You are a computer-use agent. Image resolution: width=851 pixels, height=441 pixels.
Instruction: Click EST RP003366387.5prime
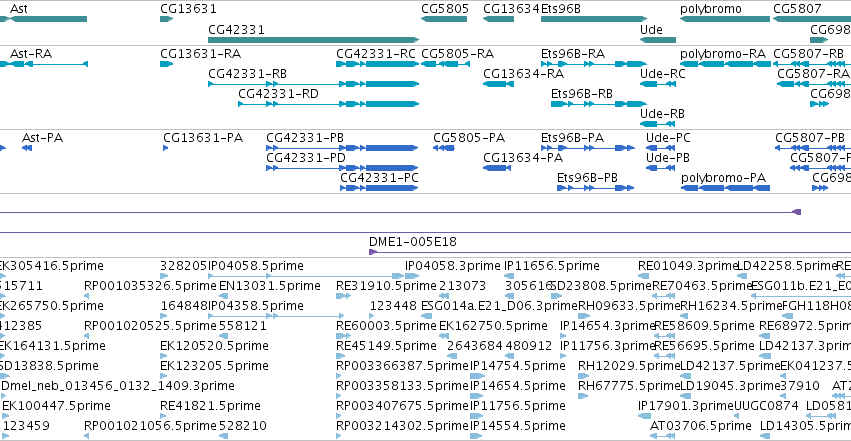point(339,376)
